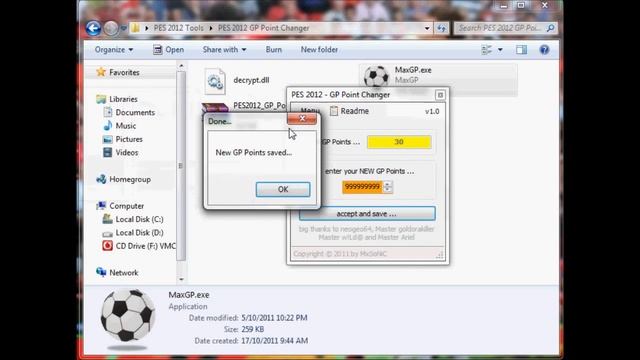Click the navigation pane scrollbar up arrow
Image resolution: width=640 pixels, height=360 pixels.
181,66
